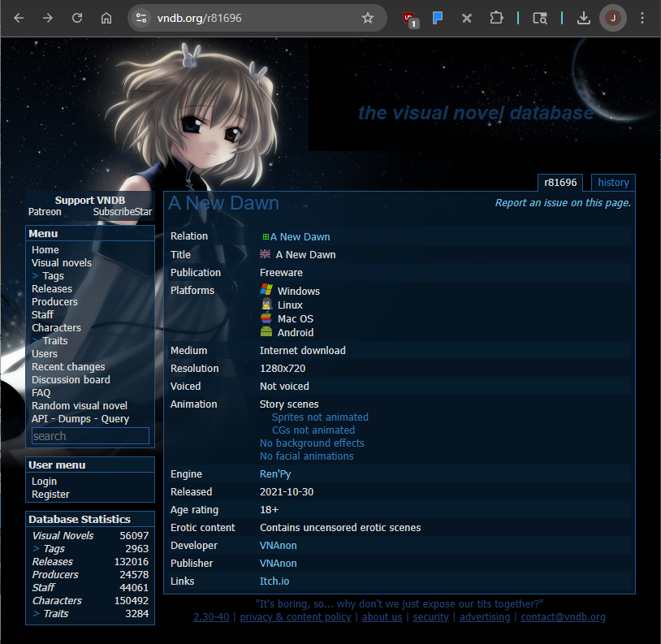
Task: Open Random visual novel
Action: (x=80, y=406)
